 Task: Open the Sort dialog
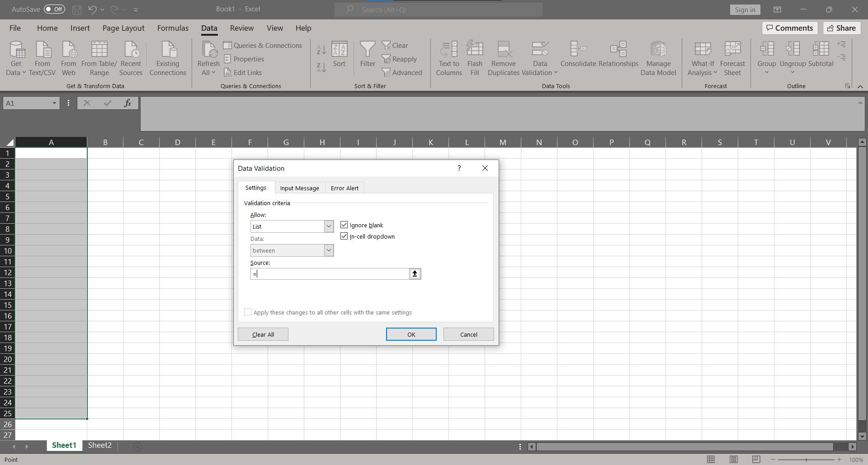[x=339, y=54]
